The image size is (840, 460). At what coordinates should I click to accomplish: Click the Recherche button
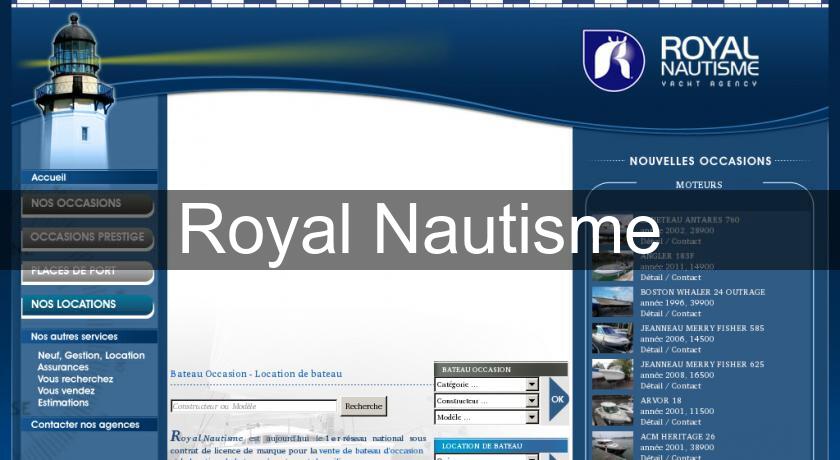coord(364,406)
